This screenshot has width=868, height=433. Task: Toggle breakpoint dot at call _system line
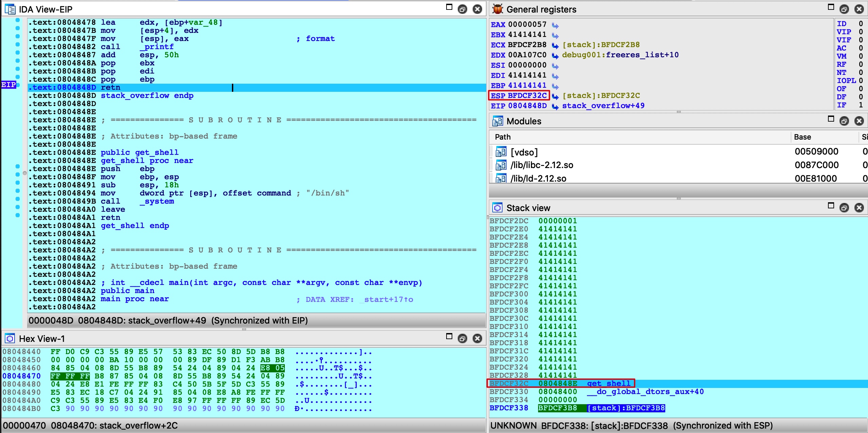point(18,199)
